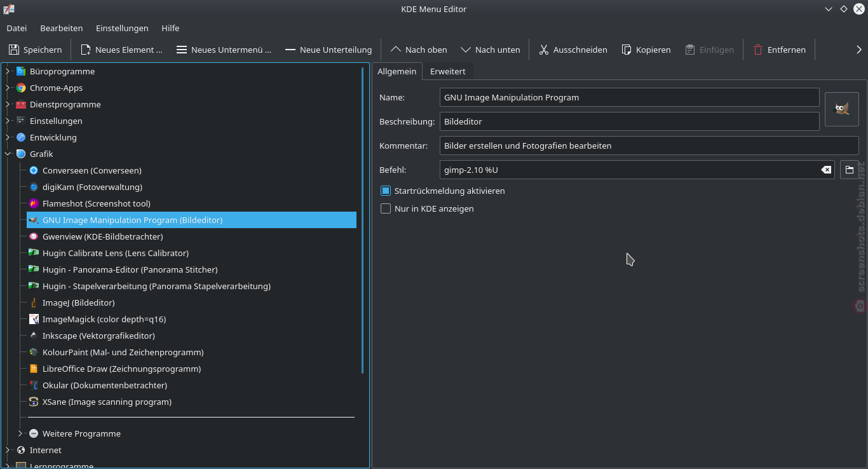
Task: Open file browser for Befehl field
Action: click(849, 170)
